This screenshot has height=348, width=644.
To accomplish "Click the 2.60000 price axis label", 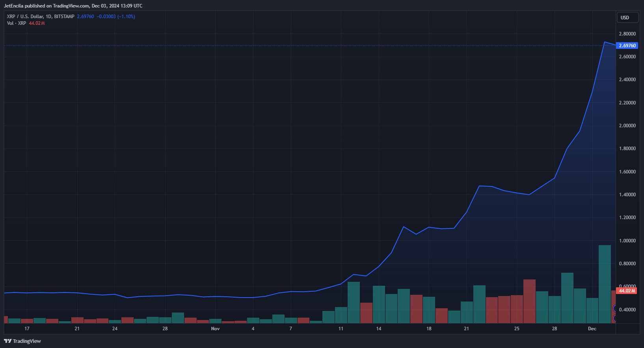I will (627, 57).
